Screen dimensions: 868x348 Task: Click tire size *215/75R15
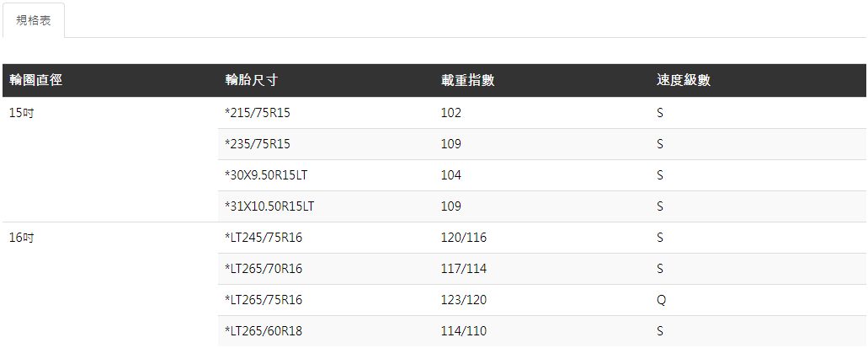[263, 113]
